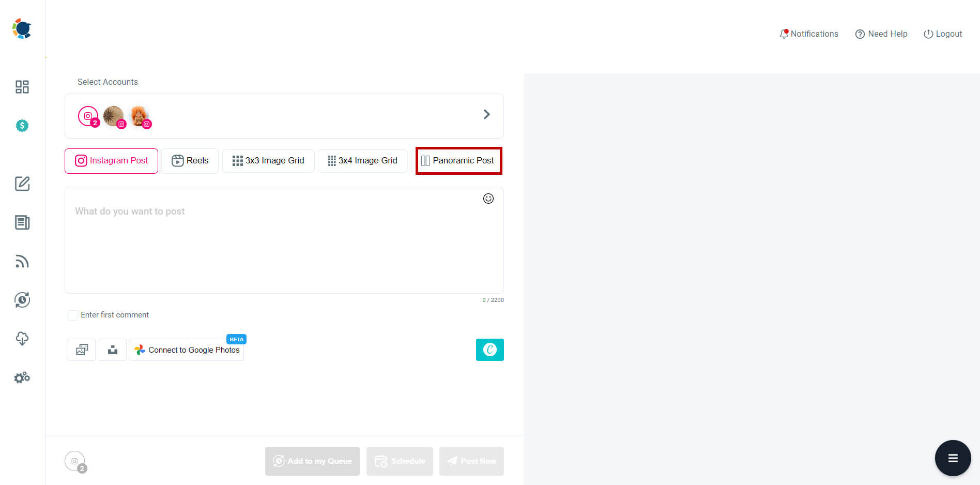
Task: Click the image gallery upload icon
Action: click(82, 350)
